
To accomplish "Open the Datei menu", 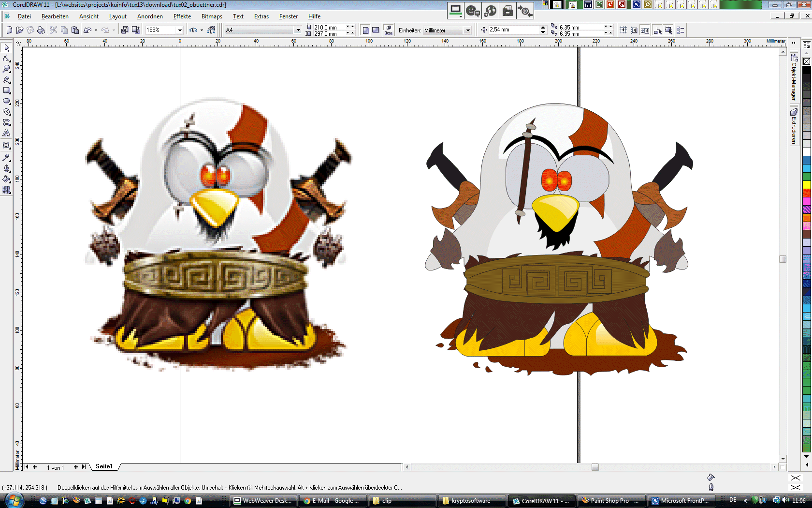I will pyautogui.click(x=24, y=16).
